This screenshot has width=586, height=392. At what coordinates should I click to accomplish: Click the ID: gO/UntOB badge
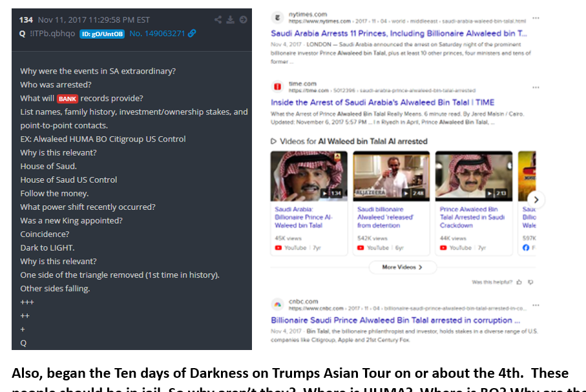point(102,34)
